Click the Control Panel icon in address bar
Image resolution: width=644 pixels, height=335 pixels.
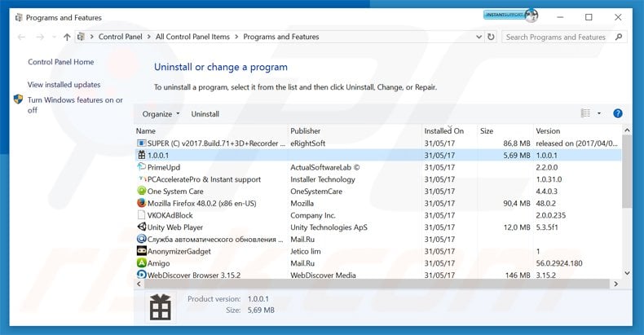tap(81, 37)
